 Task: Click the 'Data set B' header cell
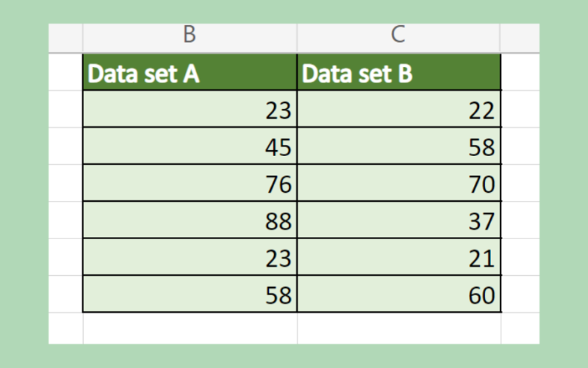(x=398, y=73)
